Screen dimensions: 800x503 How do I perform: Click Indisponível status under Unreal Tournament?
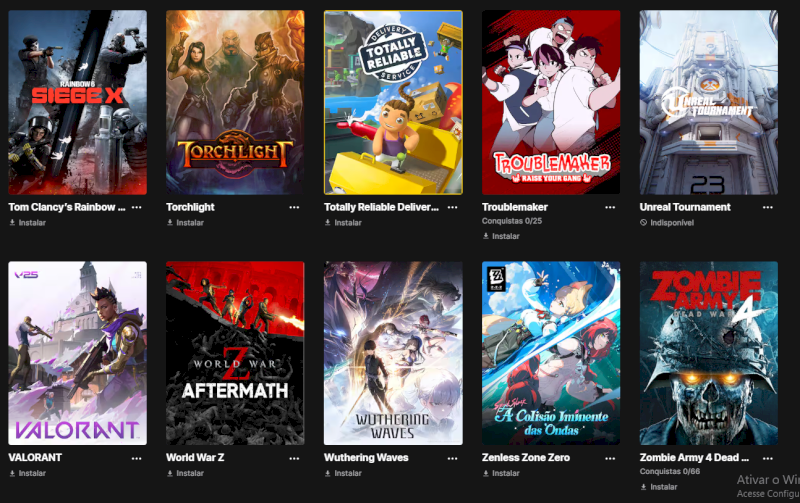(667, 223)
